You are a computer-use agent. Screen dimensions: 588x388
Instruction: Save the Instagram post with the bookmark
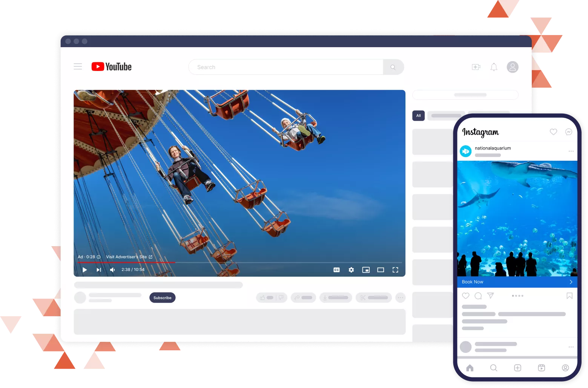point(569,296)
